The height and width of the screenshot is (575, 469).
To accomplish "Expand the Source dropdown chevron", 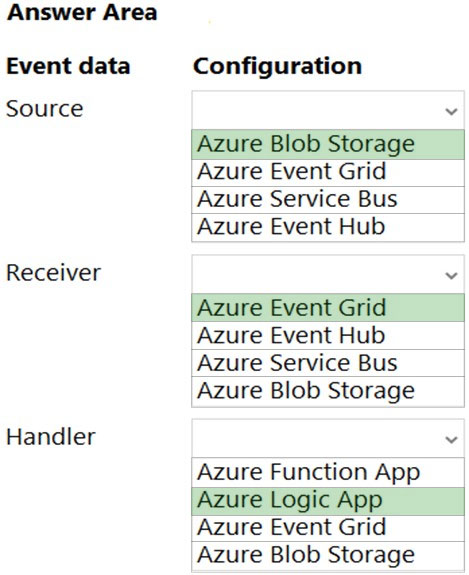I will pos(451,111).
